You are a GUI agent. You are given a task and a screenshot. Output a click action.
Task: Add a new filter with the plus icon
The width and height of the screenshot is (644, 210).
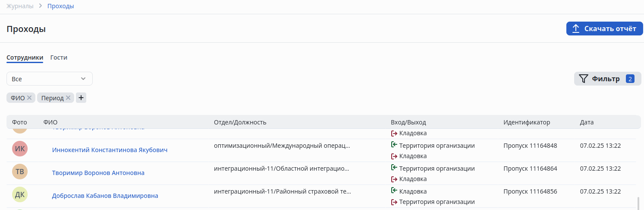pos(81,98)
